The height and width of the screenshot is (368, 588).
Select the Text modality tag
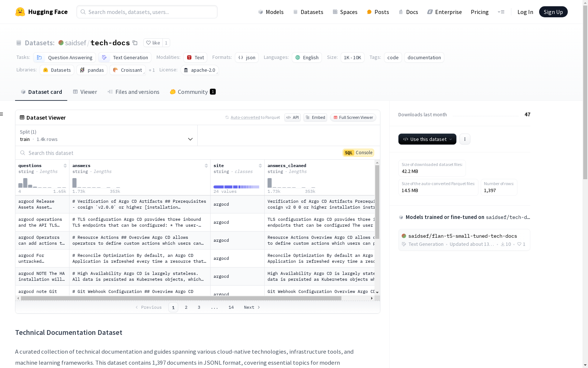(x=196, y=57)
